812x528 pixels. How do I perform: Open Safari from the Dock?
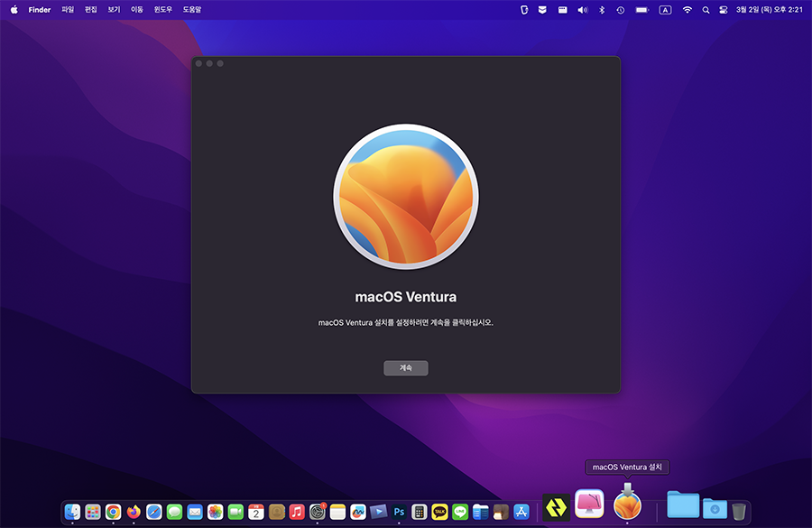[x=153, y=512]
